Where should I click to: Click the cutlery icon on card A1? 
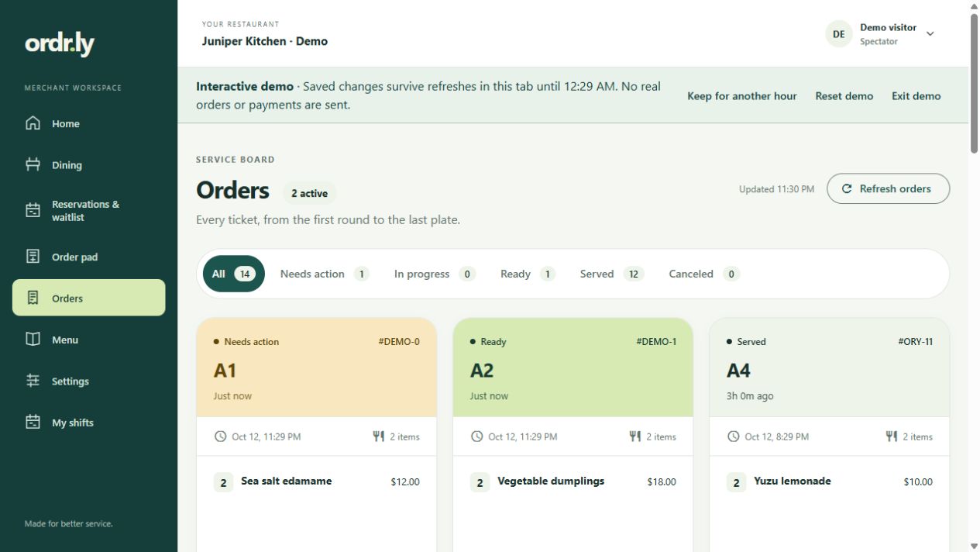[379, 436]
